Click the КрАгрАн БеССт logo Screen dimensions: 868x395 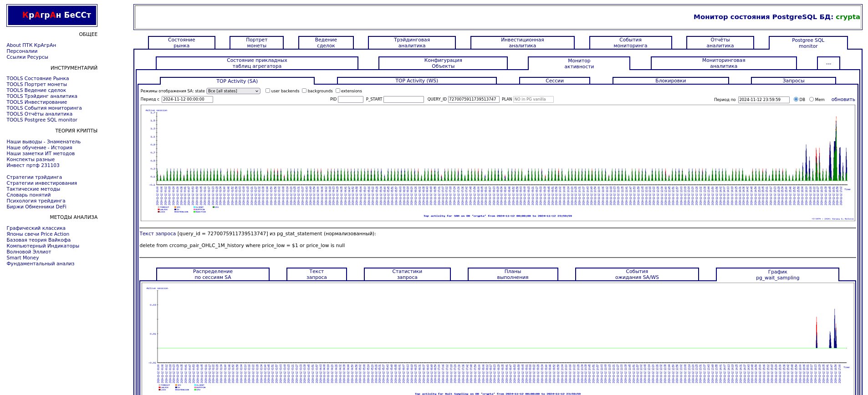click(52, 15)
